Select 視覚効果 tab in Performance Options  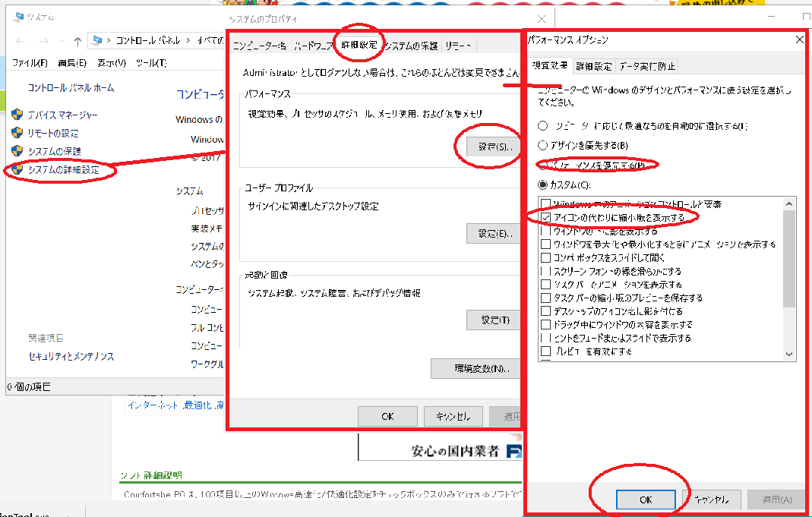pos(550,65)
